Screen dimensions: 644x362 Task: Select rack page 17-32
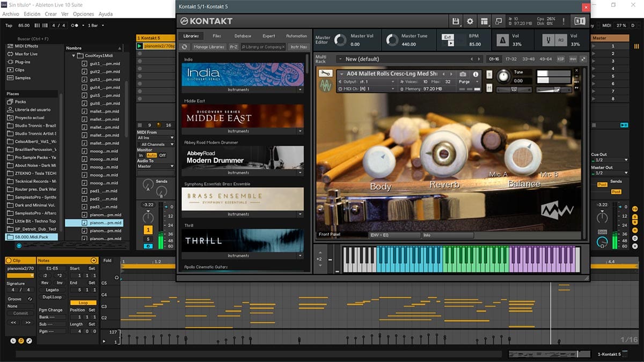[x=511, y=59]
